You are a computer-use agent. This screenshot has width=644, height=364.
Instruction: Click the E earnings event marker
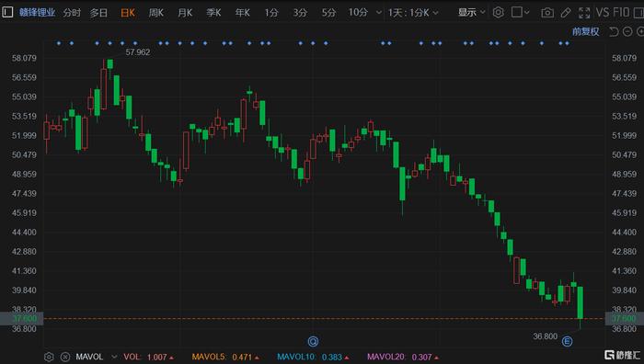click(x=568, y=341)
